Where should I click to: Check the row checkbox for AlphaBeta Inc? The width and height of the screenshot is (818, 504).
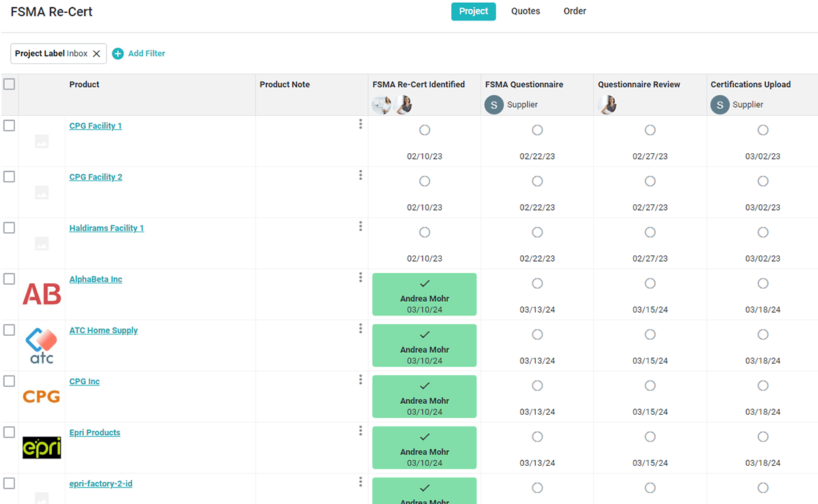click(9, 279)
